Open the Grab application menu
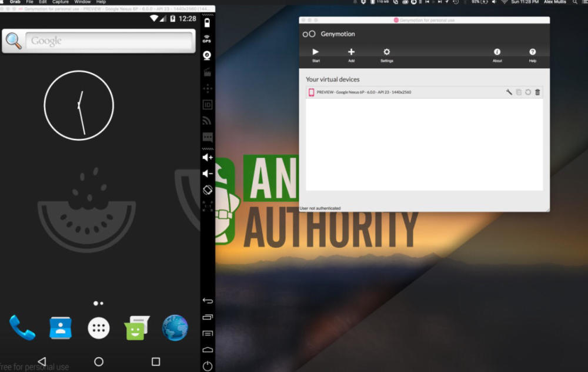Viewport: 588px width, 372px height. click(x=15, y=2)
